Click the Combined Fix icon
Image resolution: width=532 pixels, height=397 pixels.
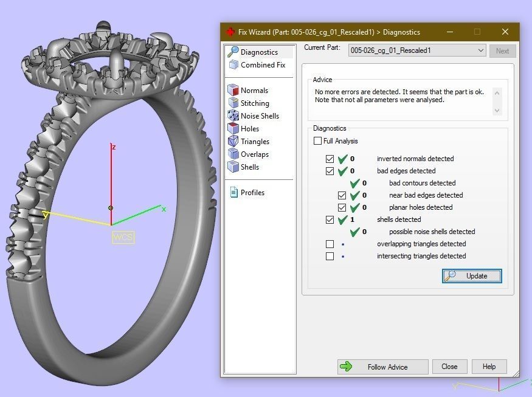click(233, 64)
